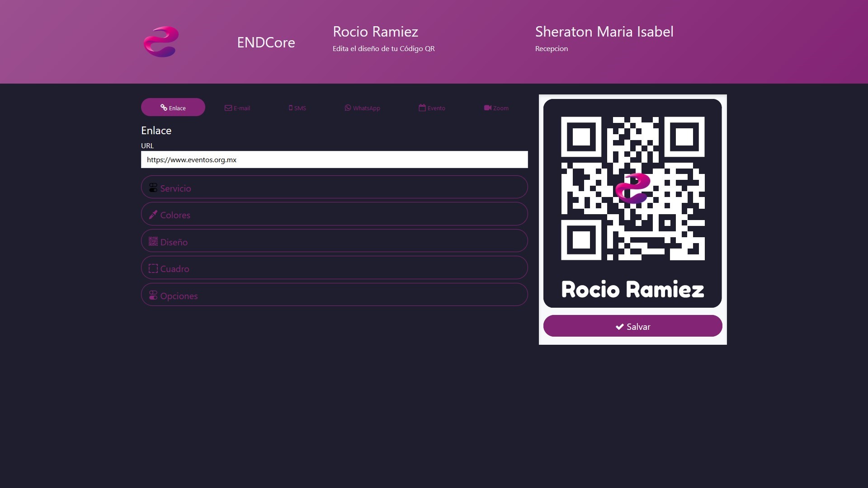
Task: Open the SMS tab
Action: pos(297,108)
